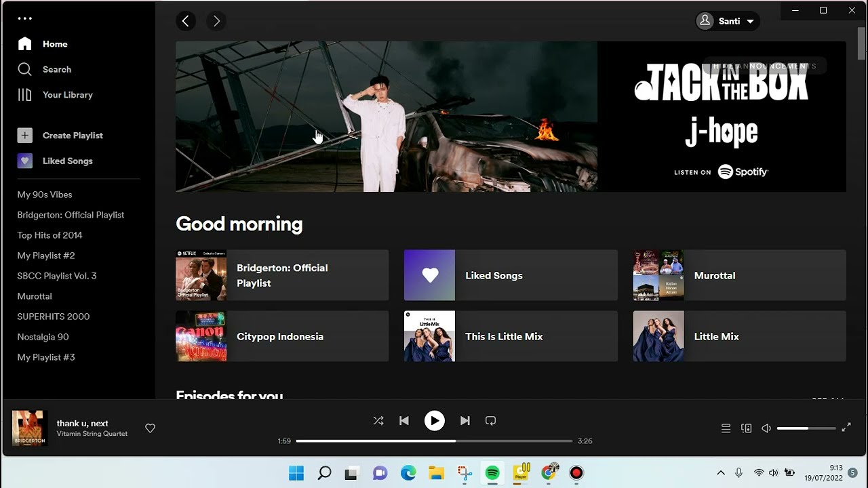Viewport: 868px width, 488px height.
Task: Open My 90s Vibes playlist
Action: (45, 195)
